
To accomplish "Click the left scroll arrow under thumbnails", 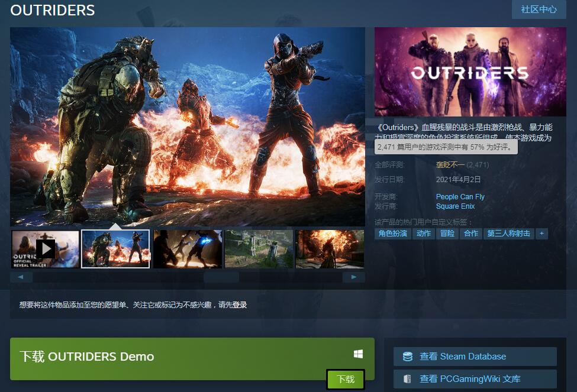I will [21, 277].
